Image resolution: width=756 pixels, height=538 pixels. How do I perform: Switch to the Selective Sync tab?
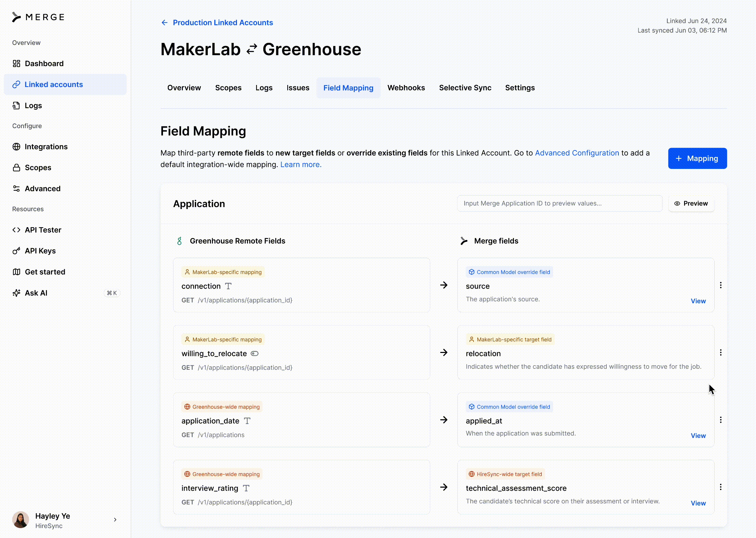click(465, 88)
